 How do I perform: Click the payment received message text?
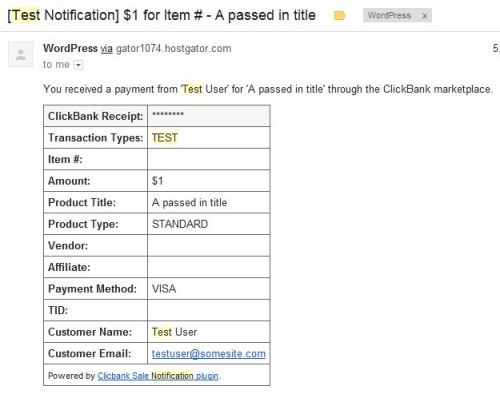click(268, 89)
